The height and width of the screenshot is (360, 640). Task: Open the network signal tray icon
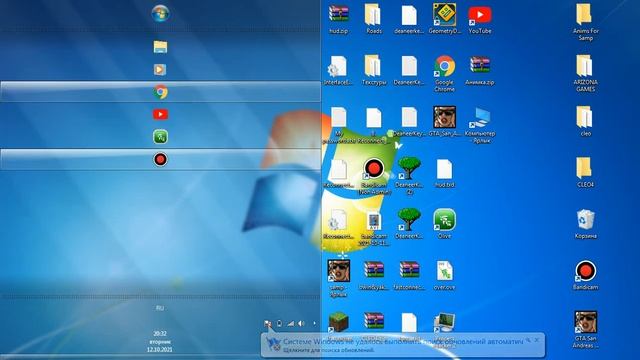(290, 323)
